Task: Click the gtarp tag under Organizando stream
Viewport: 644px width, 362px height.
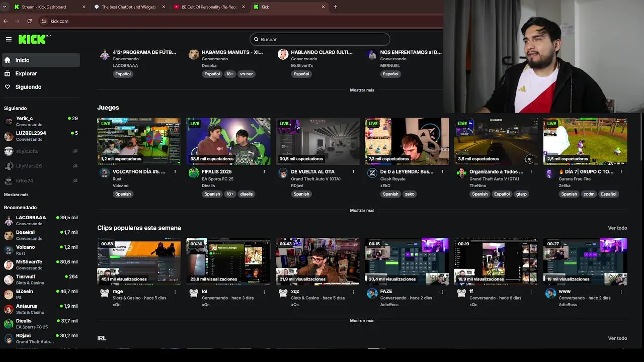Action: [521, 194]
